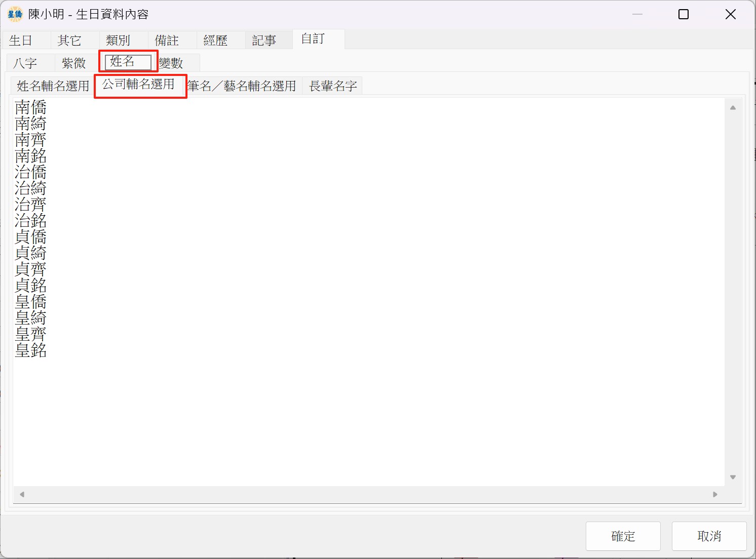Click the horizontal scrollbar left arrow

(x=22, y=494)
